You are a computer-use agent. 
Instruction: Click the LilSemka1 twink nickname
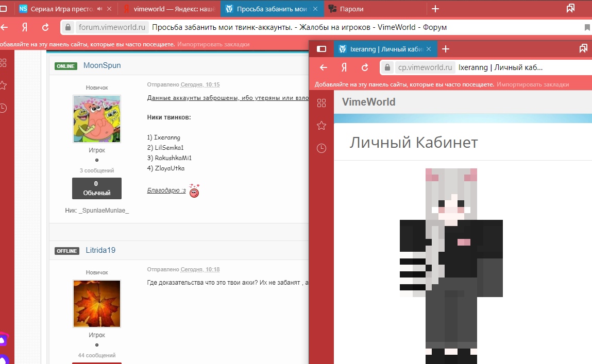[x=169, y=147]
